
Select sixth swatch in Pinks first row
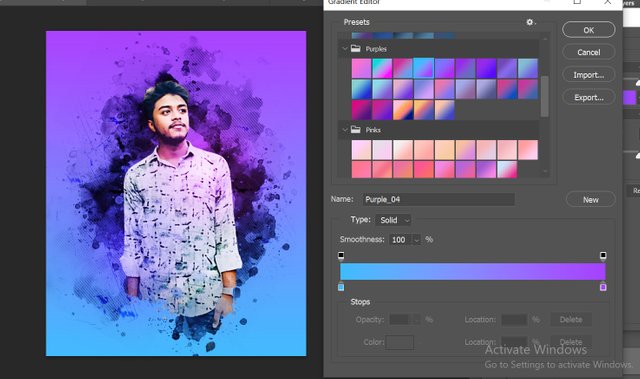click(x=465, y=150)
